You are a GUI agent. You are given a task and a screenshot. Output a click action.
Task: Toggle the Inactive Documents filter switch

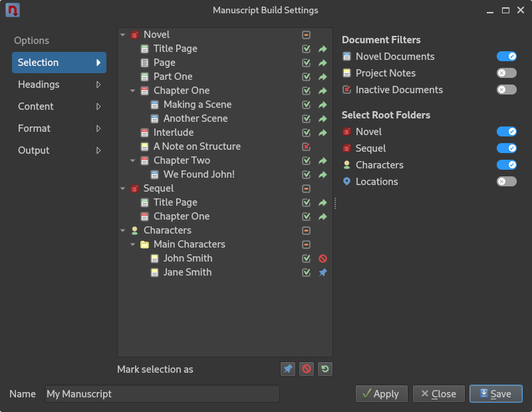coord(507,90)
